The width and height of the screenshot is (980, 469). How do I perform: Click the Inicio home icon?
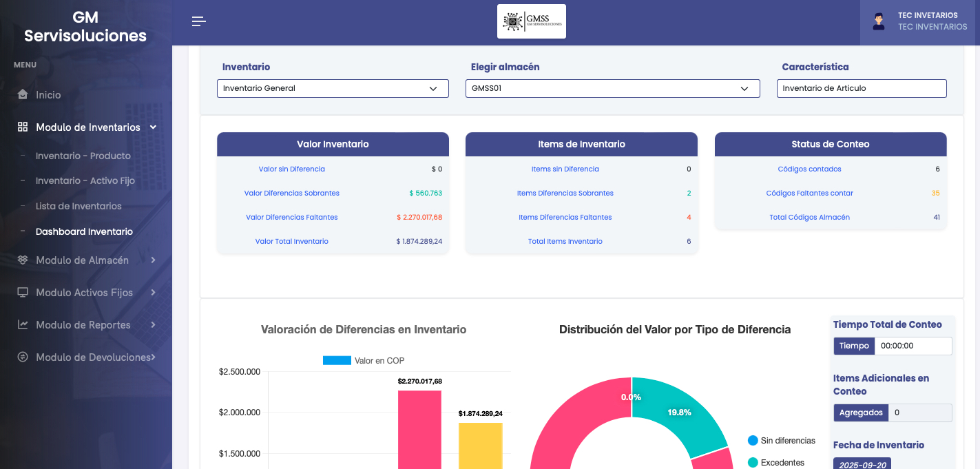tap(23, 95)
